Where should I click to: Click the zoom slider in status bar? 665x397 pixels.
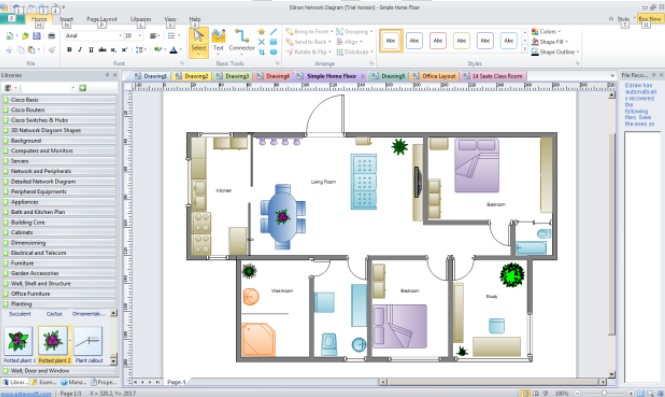pos(604,393)
